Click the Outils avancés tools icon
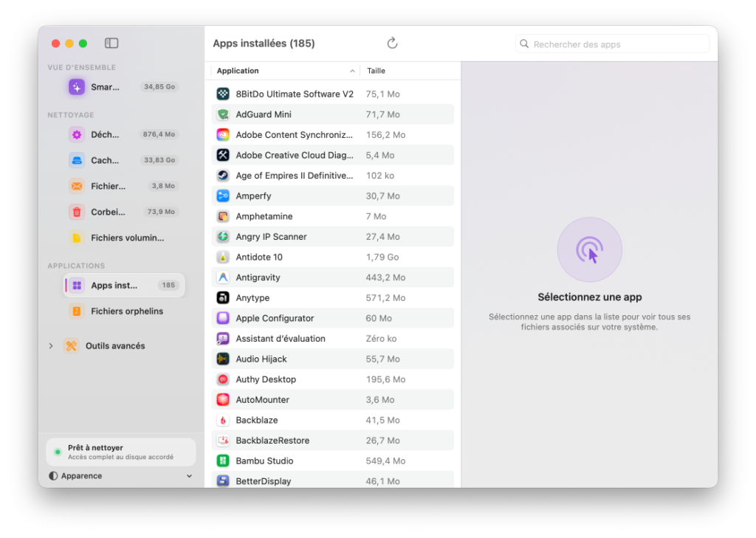The width and height of the screenshot is (756, 538). pyautogui.click(x=72, y=345)
